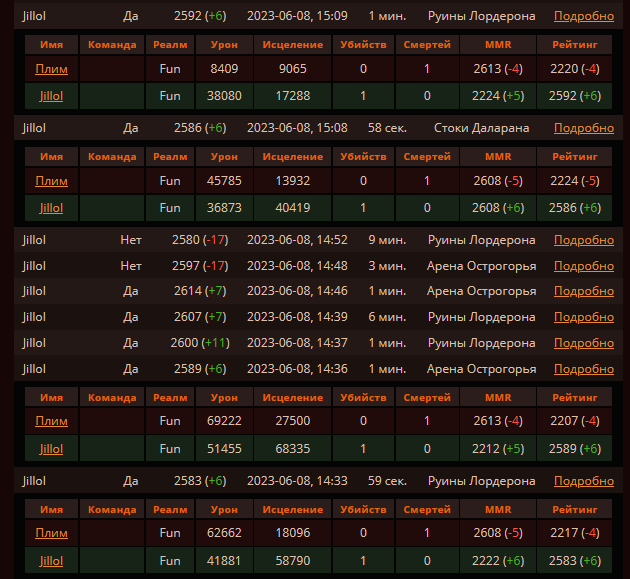Click the Да result in 14:46 row

131,291
